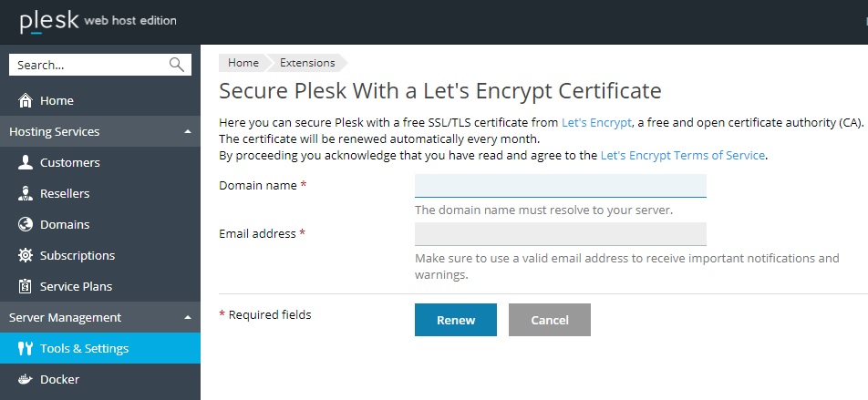Image resolution: width=868 pixels, height=400 pixels.
Task: Click the Renew button
Action: click(456, 320)
